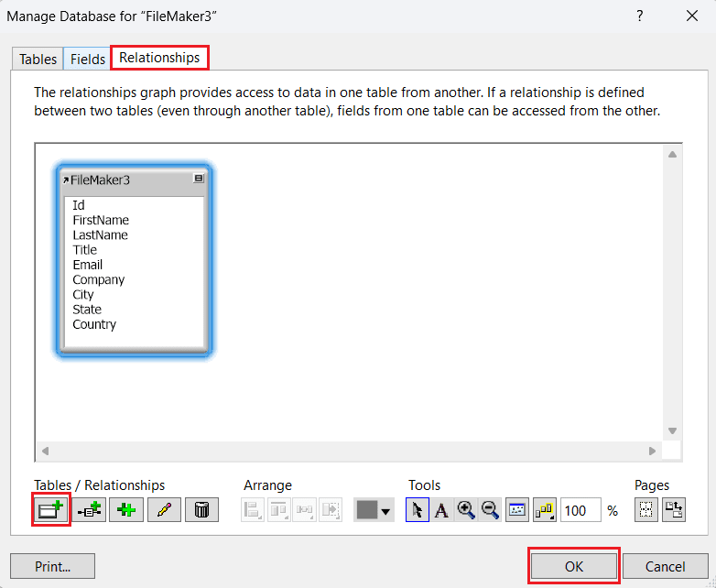This screenshot has width=716, height=588.
Task: Open the table color dropdown arrow
Action: (x=386, y=511)
